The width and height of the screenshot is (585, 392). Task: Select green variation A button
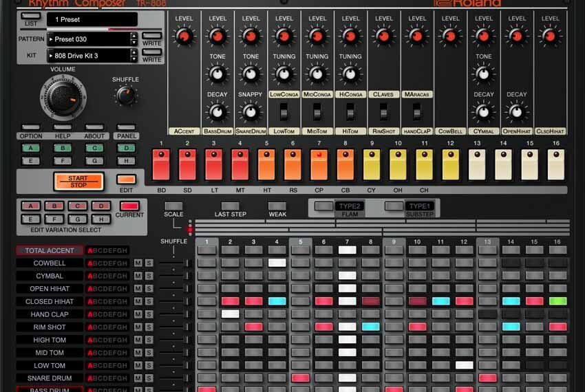pyautogui.click(x=30, y=148)
